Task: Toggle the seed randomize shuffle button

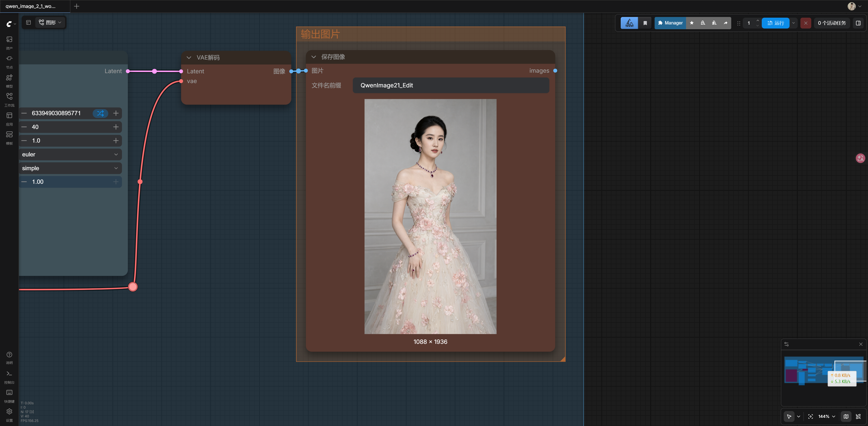Action: (x=100, y=113)
